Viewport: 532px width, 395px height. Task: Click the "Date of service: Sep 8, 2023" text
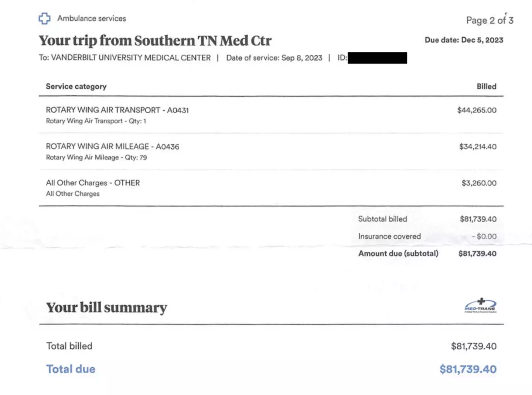[x=274, y=58]
